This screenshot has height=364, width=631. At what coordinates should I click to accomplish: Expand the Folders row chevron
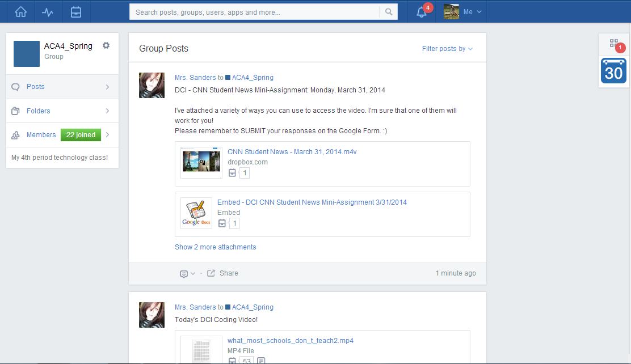pos(107,111)
